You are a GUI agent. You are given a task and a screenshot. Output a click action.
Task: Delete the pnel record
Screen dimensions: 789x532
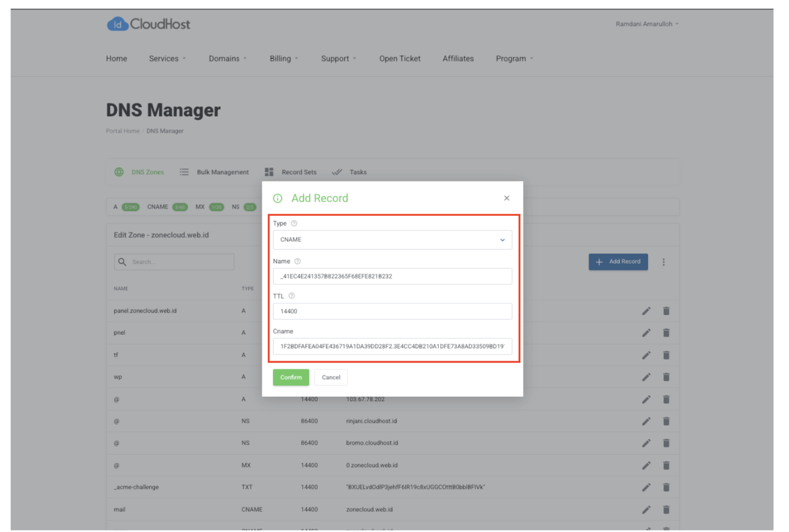[x=666, y=333]
